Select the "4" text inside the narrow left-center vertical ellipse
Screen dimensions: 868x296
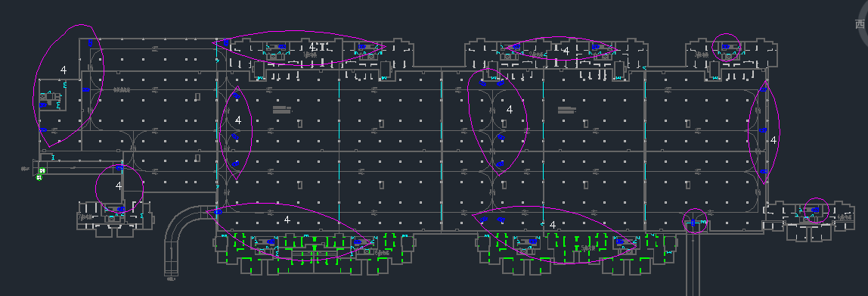pos(238,120)
